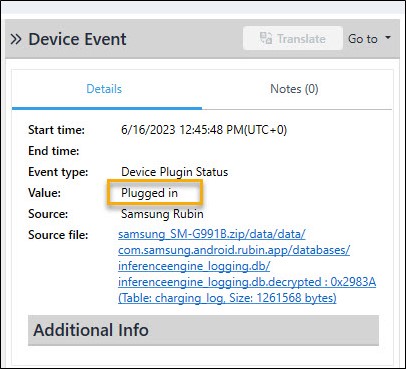
Task: Open inferenceengine_logging.db.decrypted : 0x2983A link
Action: (247, 282)
